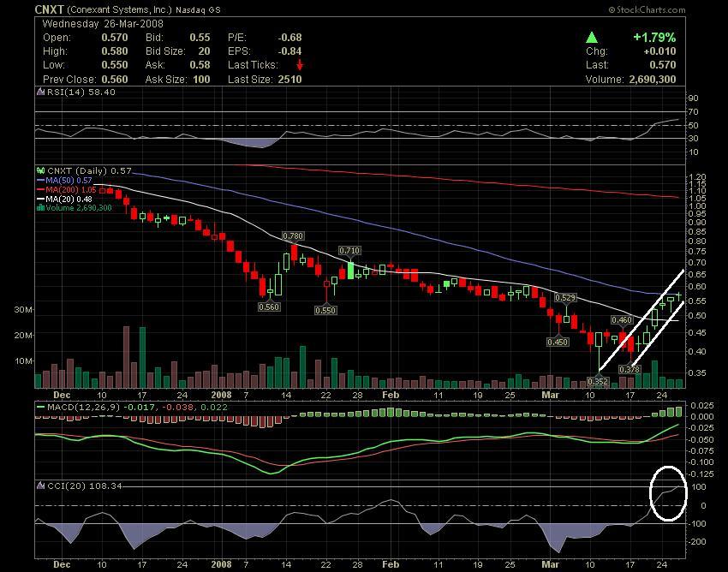728x572 pixels.
Task: Click the MA(50) 0.57 legend text
Action: click(x=69, y=180)
